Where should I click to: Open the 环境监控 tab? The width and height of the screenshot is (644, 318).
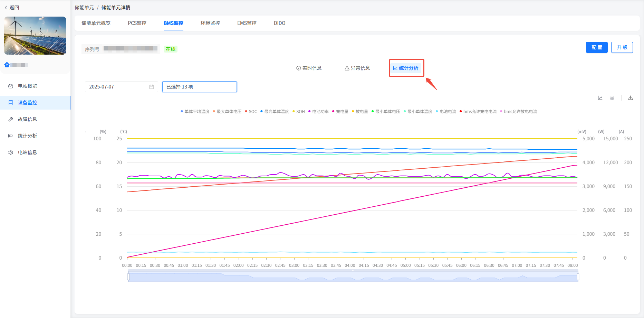point(210,23)
